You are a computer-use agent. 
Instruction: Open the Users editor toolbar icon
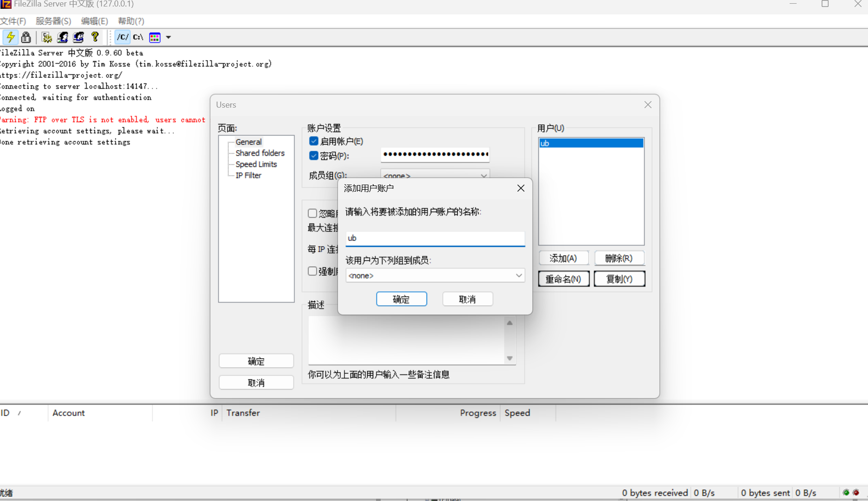(x=63, y=37)
